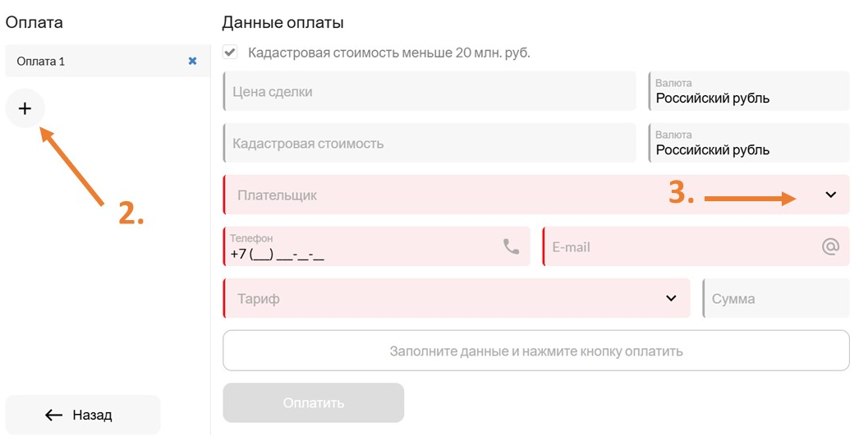
Task: Click the left arrow icon beside Назад
Action: tap(53, 415)
